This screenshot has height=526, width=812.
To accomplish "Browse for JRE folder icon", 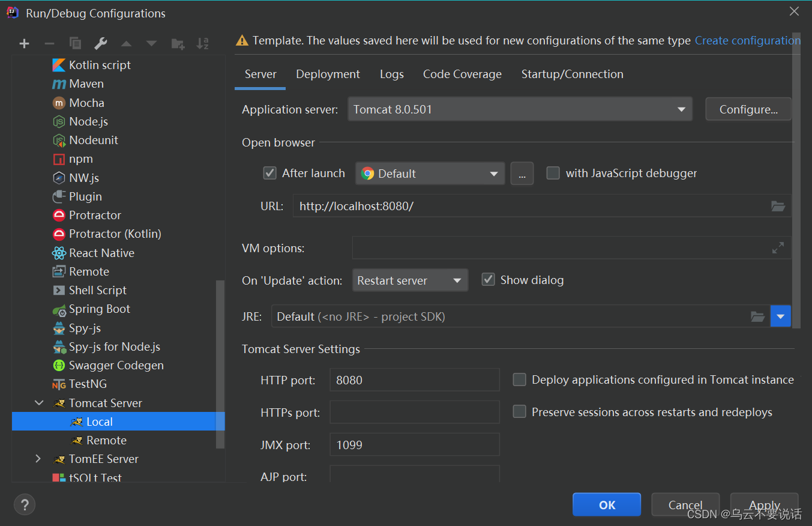I will (x=758, y=316).
